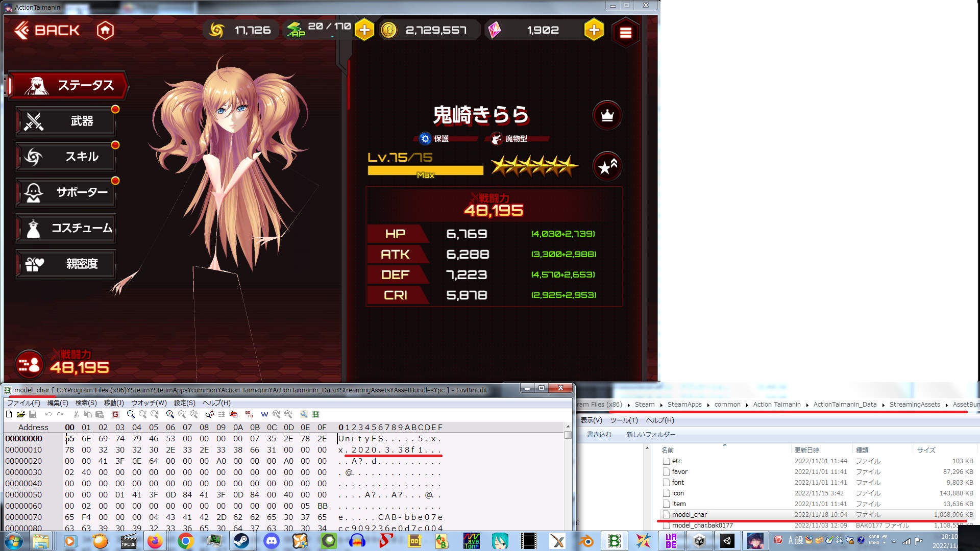
Task: Click the hex editor vertical scrollbar up arrow
Action: (568, 427)
